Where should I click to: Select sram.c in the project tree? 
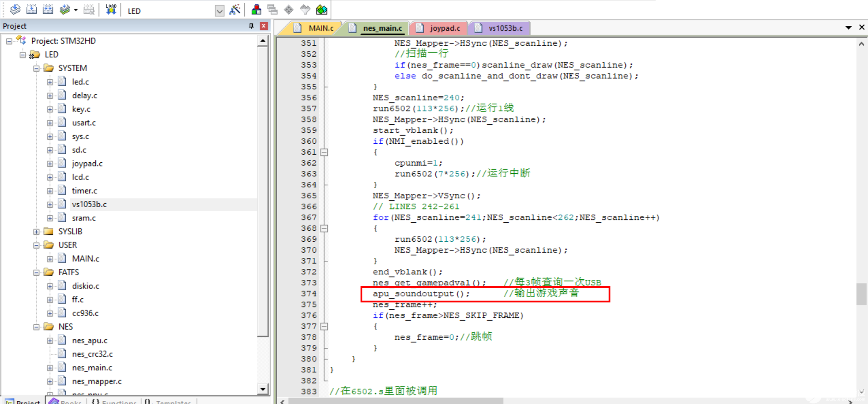click(83, 218)
